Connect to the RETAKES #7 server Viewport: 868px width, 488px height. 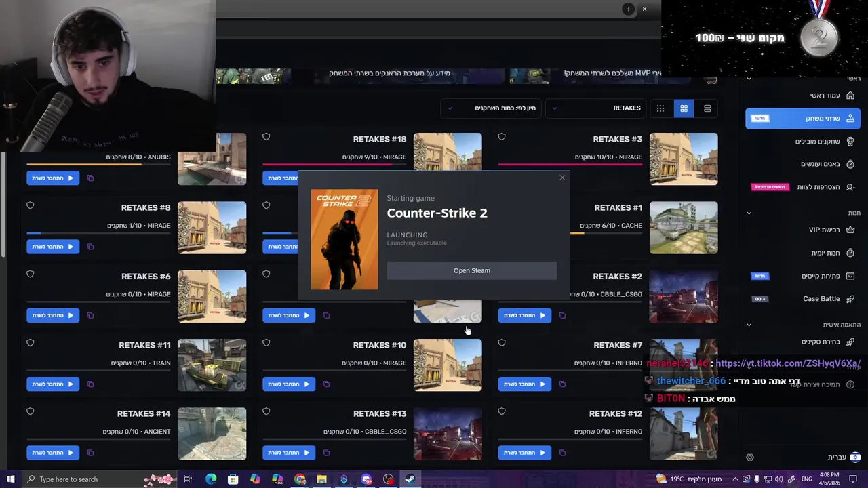coord(524,384)
